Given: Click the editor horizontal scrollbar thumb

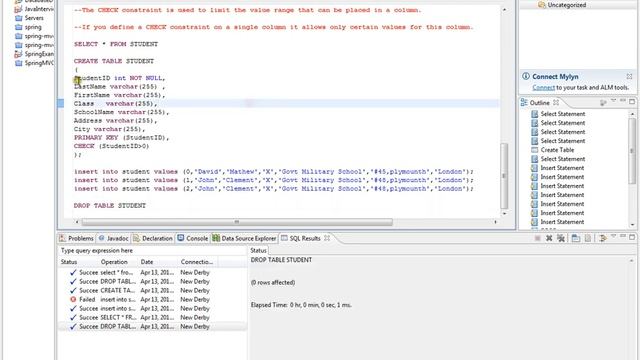Looking at the screenshot, I should (237, 222).
